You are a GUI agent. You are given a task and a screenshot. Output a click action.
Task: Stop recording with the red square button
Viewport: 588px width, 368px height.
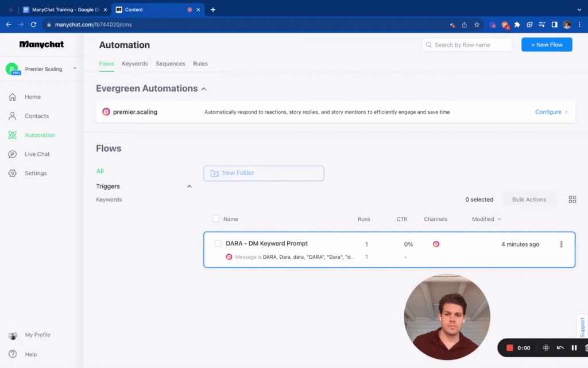pos(509,348)
